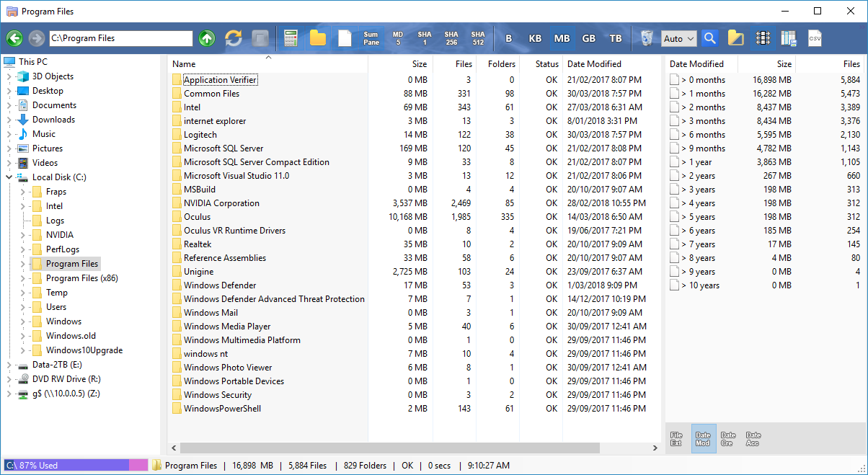Expand the Data-2TB (E:) drive

(8, 364)
